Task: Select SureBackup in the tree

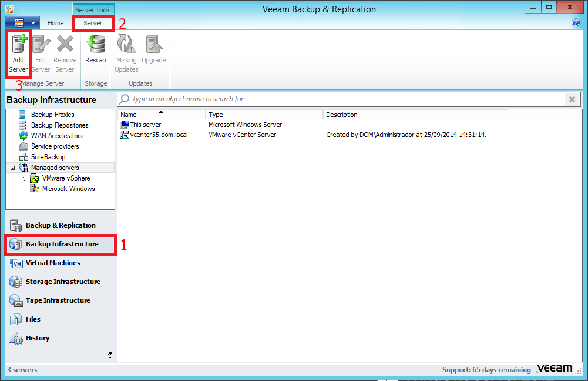Action: point(48,157)
